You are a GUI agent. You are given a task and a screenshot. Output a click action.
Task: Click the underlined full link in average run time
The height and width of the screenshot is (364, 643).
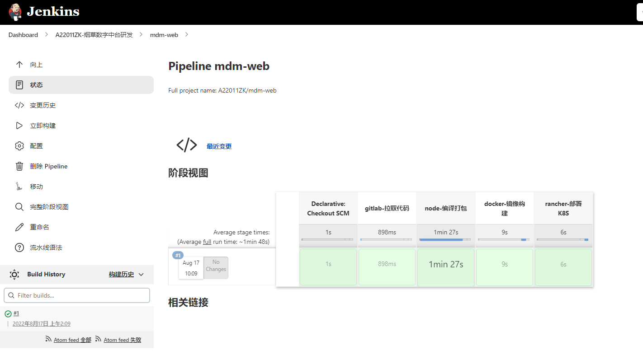click(x=207, y=242)
